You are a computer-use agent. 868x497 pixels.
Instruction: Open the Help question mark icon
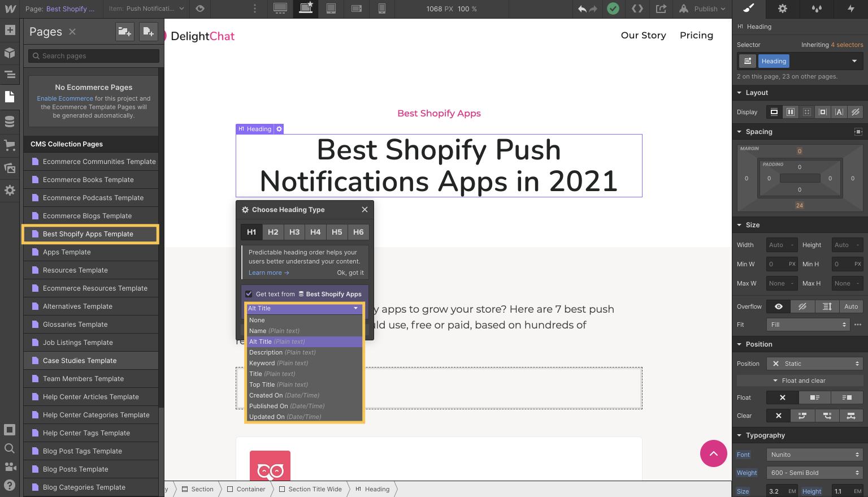10,485
